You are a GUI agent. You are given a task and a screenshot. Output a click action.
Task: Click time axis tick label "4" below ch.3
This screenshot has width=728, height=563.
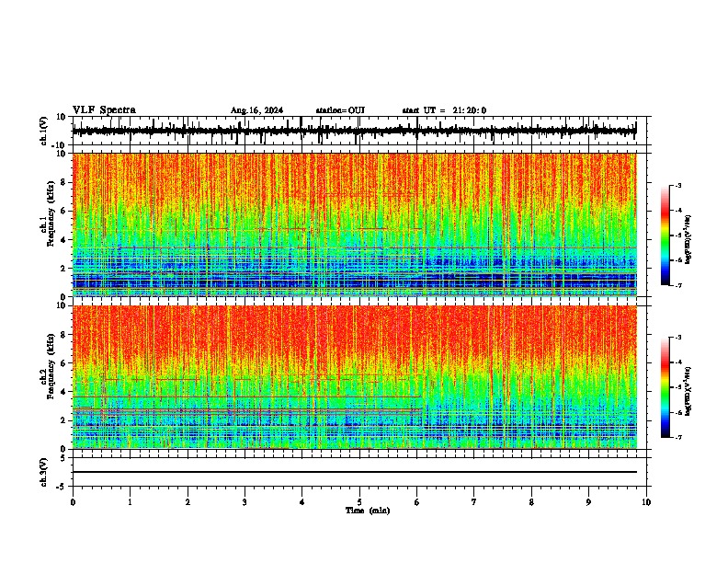(302, 502)
